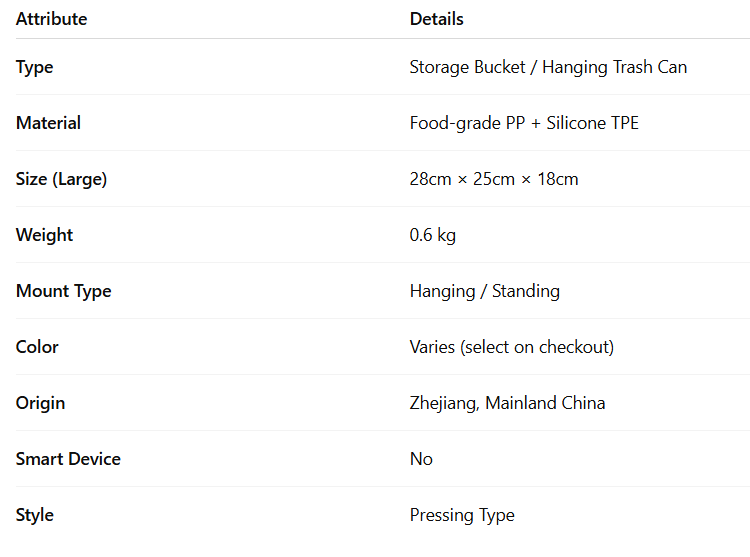This screenshot has width=750, height=557.
Task: Select the Size (Large) label
Action: click(x=61, y=179)
